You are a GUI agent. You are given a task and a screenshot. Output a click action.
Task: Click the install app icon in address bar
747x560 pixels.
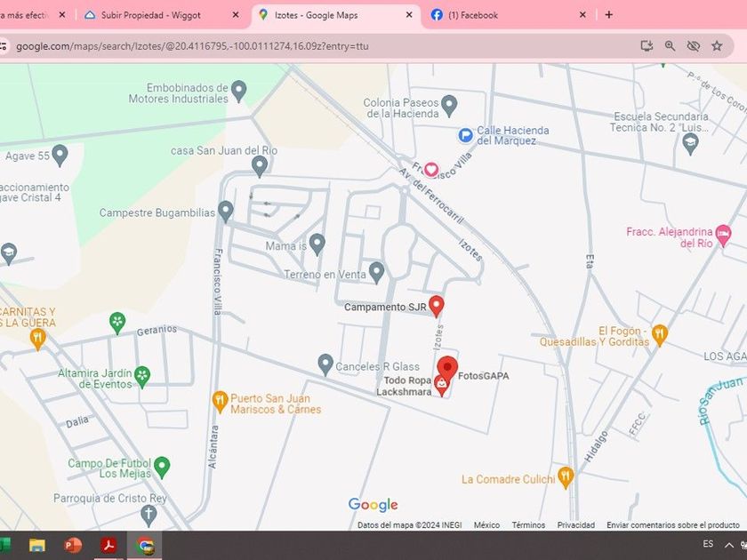647,46
